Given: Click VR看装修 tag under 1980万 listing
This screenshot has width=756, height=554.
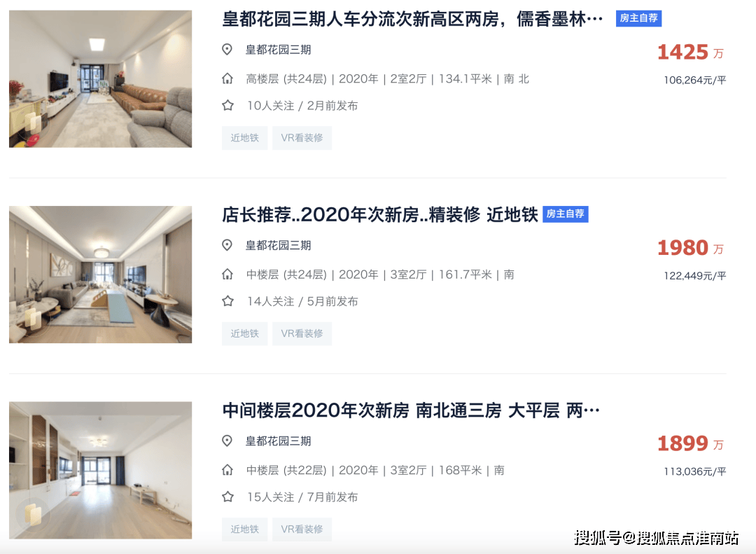Looking at the screenshot, I should click(x=302, y=333).
